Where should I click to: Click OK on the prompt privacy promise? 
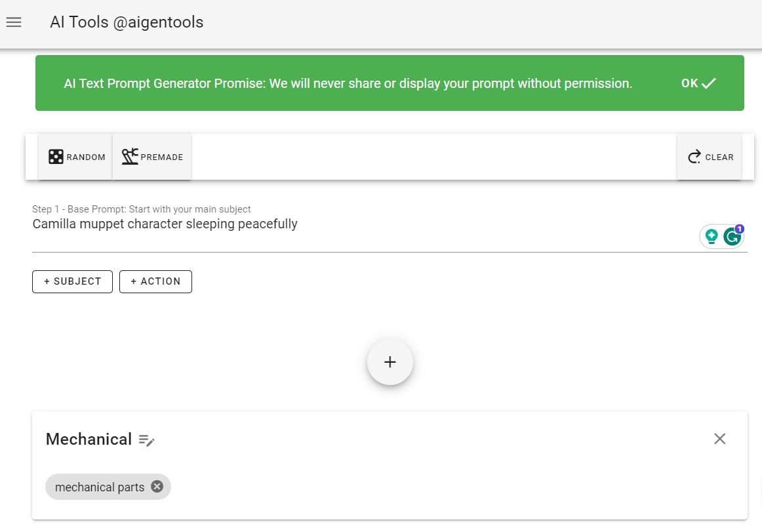(x=690, y=83)
